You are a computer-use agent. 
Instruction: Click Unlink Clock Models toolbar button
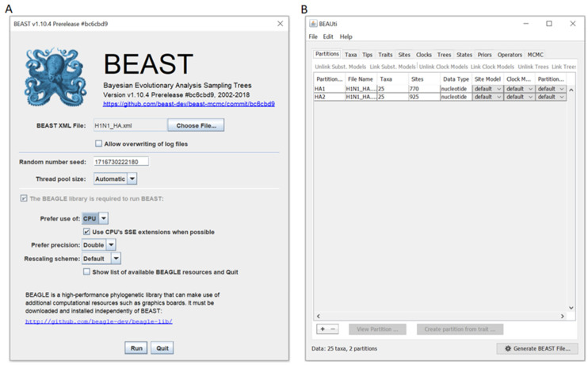pyautogui.click(x=443, y=67)
